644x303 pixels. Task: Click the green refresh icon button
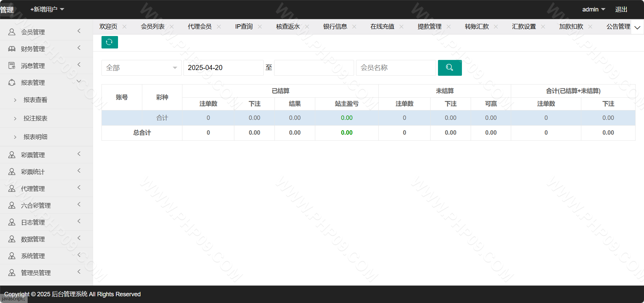(x=110, y=42)
